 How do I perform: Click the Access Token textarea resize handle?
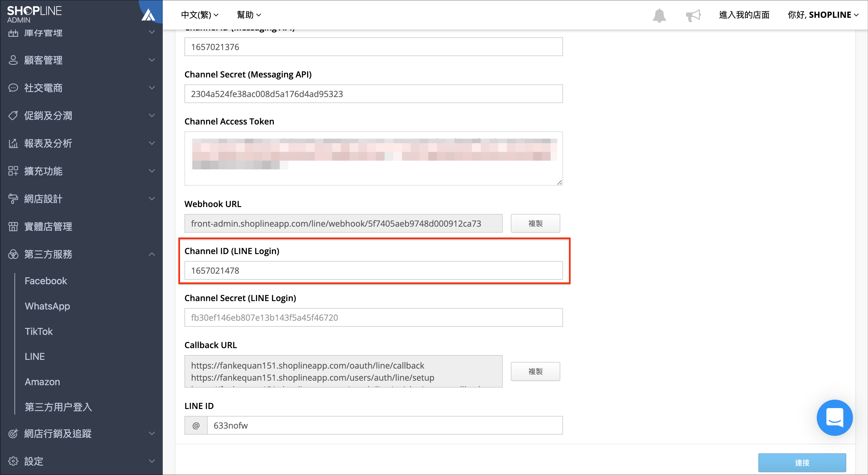coord(559,182)
